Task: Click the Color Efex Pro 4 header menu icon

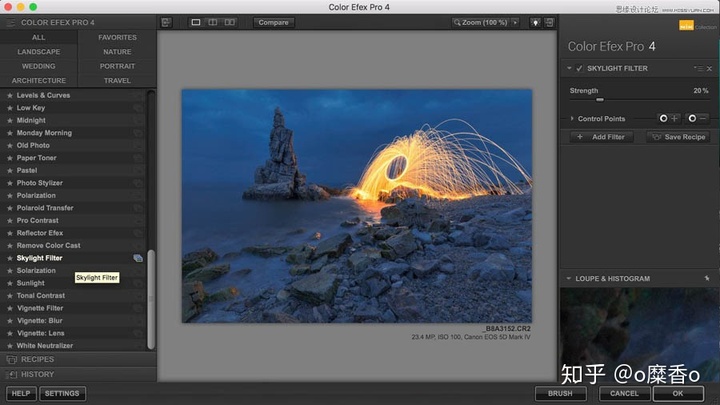Action: tap(10, 22)
